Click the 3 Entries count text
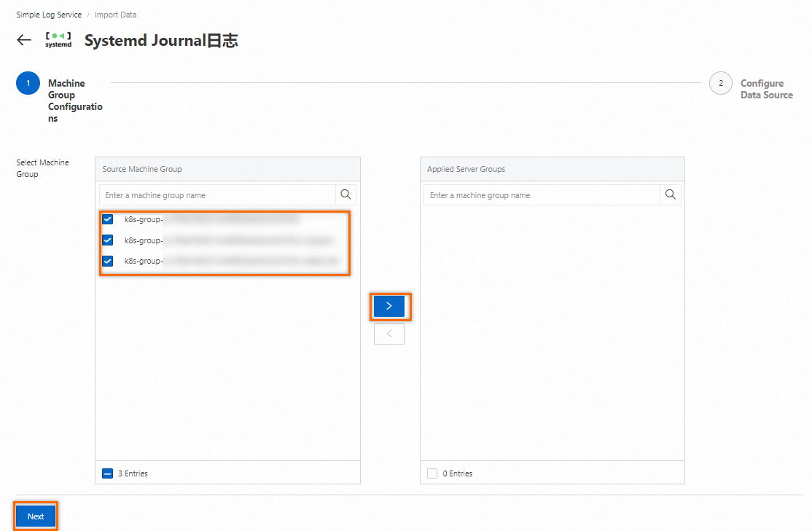The width and height of the screenshot is (812, 531). pos(133,473)
